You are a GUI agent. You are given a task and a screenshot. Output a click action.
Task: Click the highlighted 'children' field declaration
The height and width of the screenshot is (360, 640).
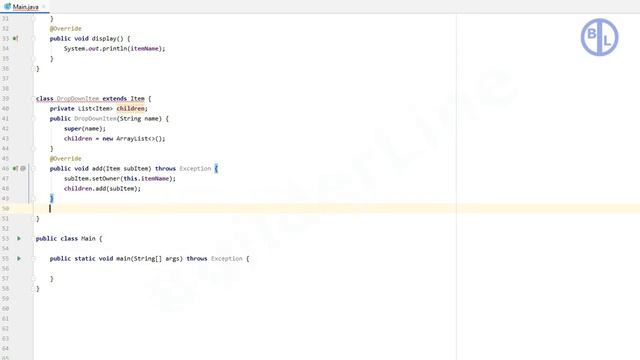131,109
